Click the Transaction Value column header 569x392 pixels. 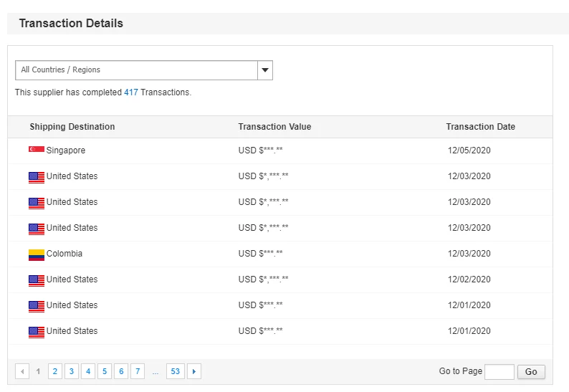(274, 127)
